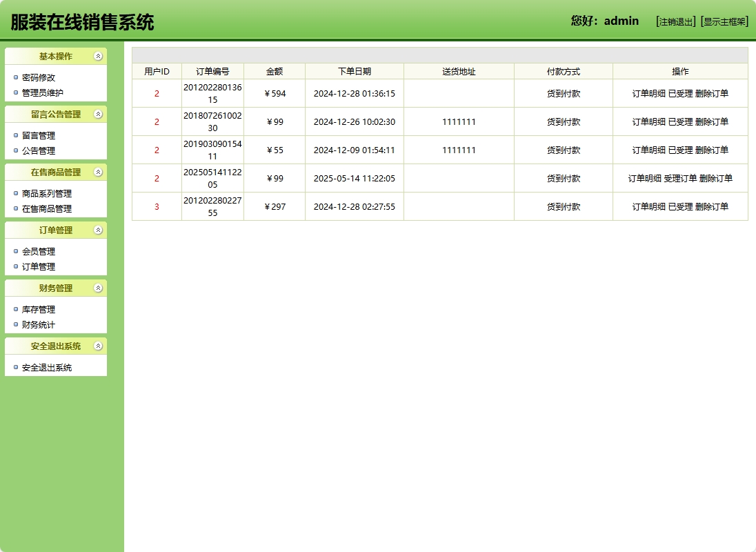Click user ID 3 in the last row
The image size is (756, 552).
[x=157, y=205]
